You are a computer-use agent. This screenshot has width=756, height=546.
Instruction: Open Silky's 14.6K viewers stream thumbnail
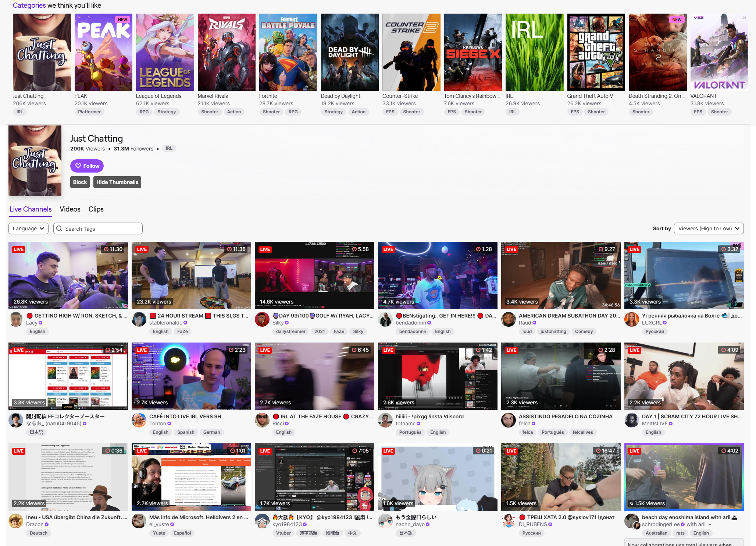[x=314, y=275]
